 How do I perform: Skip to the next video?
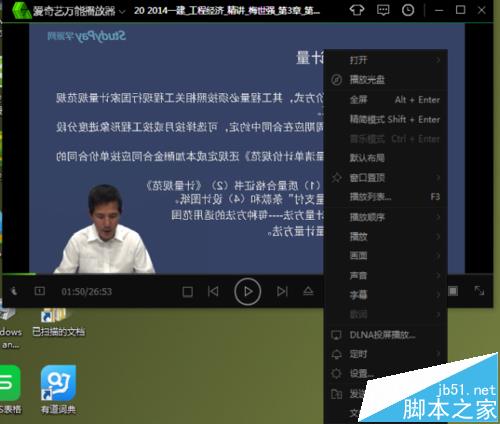point(282,292)
